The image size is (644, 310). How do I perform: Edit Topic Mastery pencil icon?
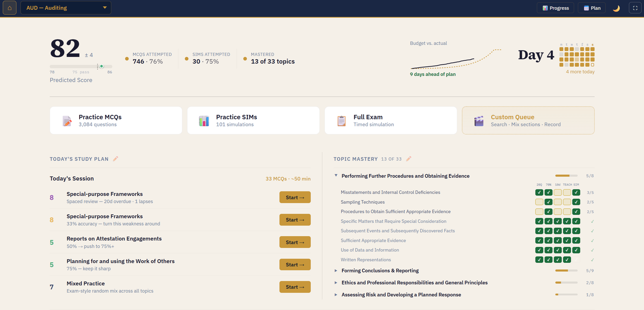[x=409, y=159]
